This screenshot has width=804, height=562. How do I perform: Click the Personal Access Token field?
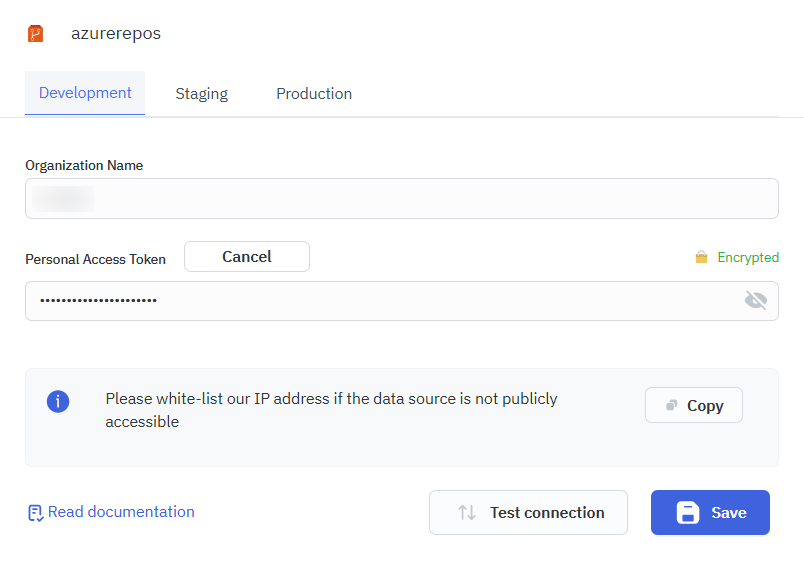point(402,301)
